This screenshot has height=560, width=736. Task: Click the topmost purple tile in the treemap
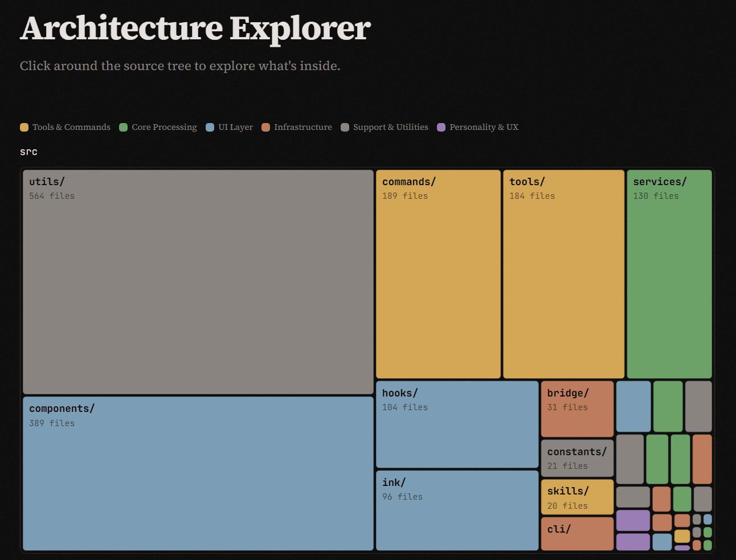point(633,520)
